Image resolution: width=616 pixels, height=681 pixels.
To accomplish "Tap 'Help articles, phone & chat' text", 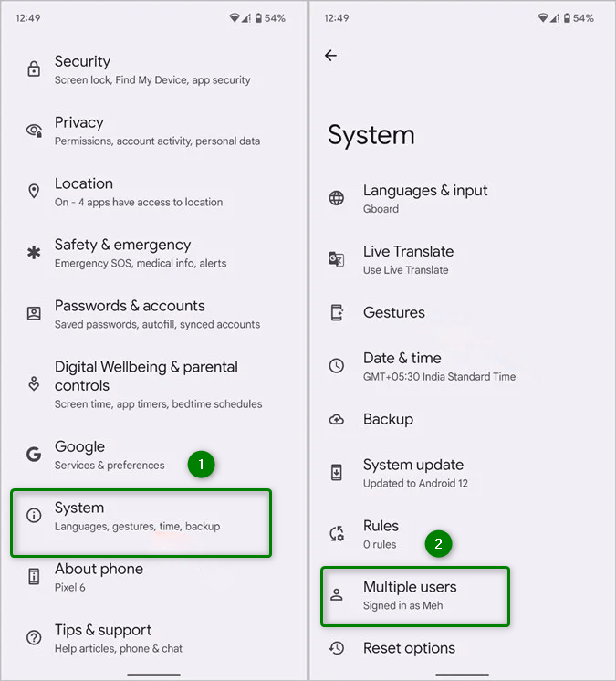I will (x=118, y=648).
